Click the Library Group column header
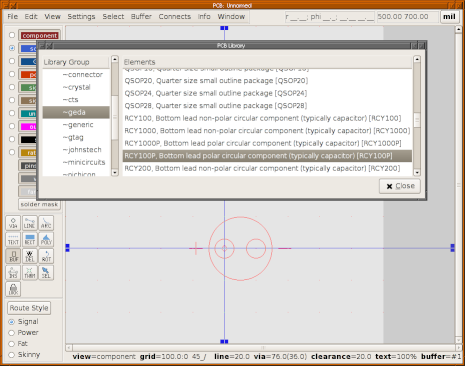465x366 pixels. [x=76, y=62]
